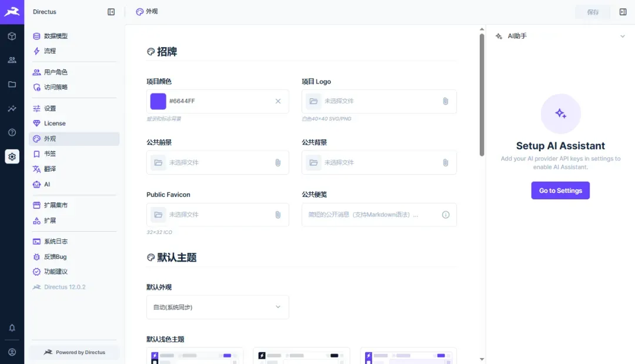Open 系统日志 page

(74, 241)
